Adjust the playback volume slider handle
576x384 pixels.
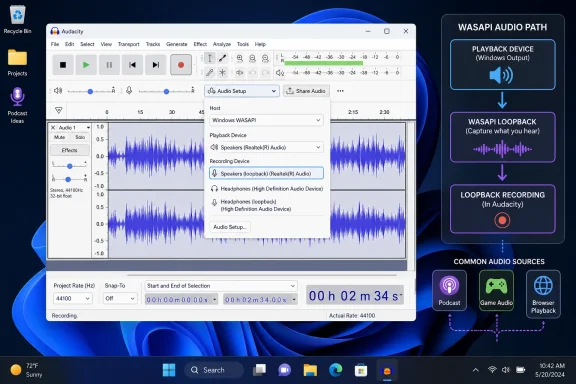pos(90,91)
